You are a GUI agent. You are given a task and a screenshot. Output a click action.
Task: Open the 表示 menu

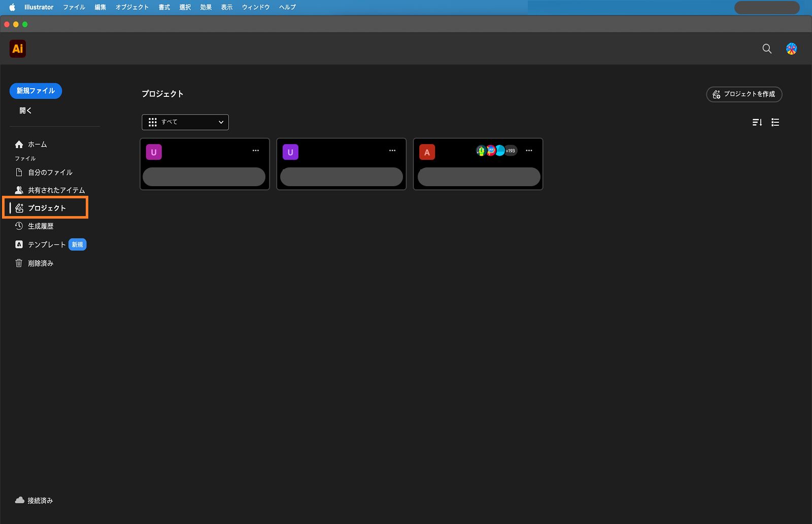pyautogui.click(x=226, y=7)
